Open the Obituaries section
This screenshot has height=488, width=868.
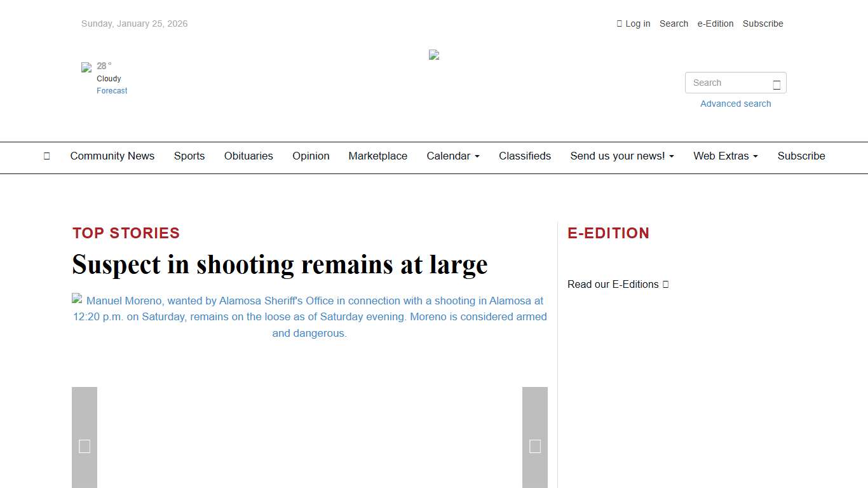coord(248,156)
